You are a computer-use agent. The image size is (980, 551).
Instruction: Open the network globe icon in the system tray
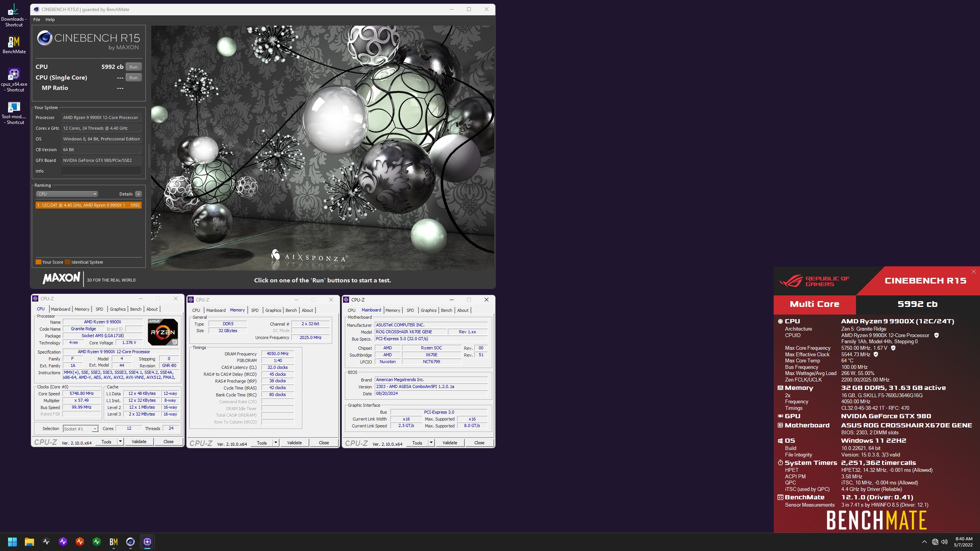point(935,542)
